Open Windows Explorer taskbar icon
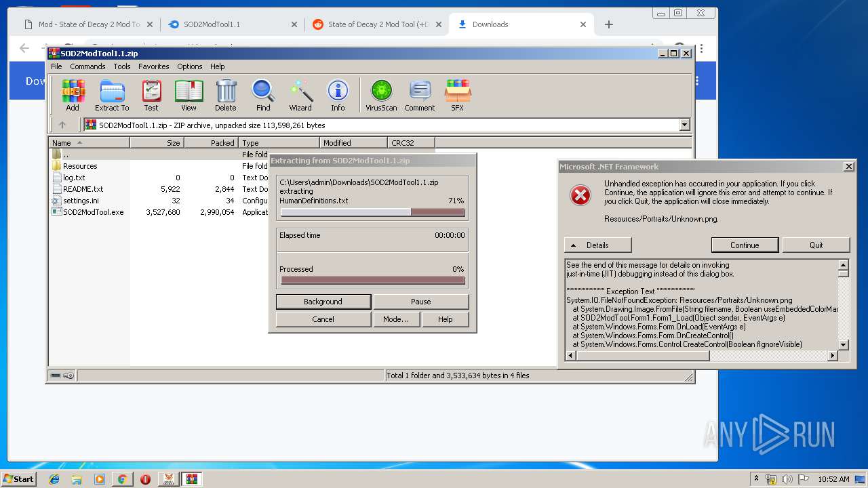868x488 pixels. pyautogui.click(x=77, y=479)
